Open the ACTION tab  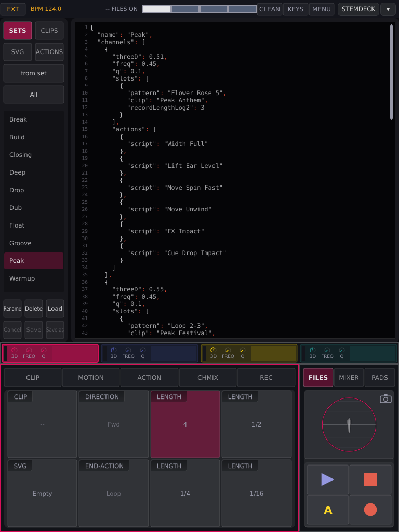click(x=149, y=378)
